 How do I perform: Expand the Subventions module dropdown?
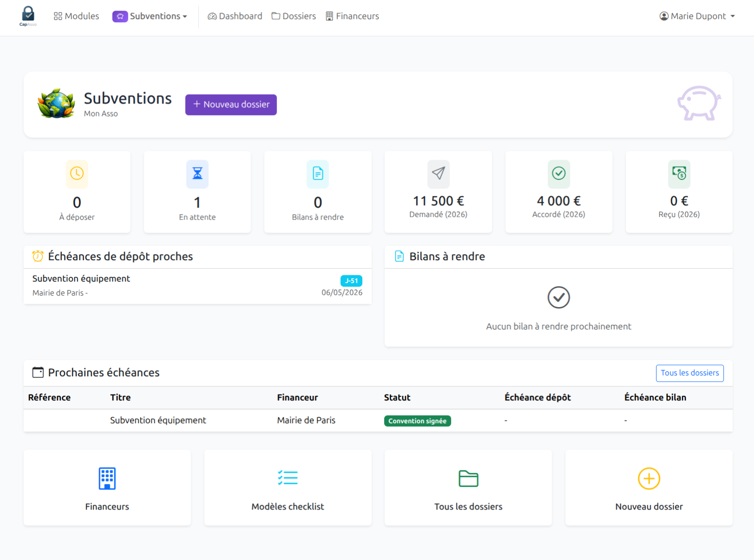150,16
